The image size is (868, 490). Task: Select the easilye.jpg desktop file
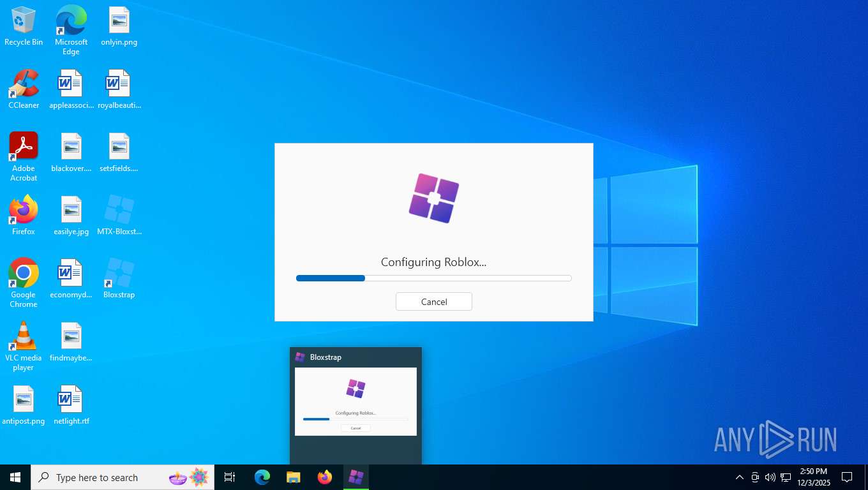pos(71,216)
